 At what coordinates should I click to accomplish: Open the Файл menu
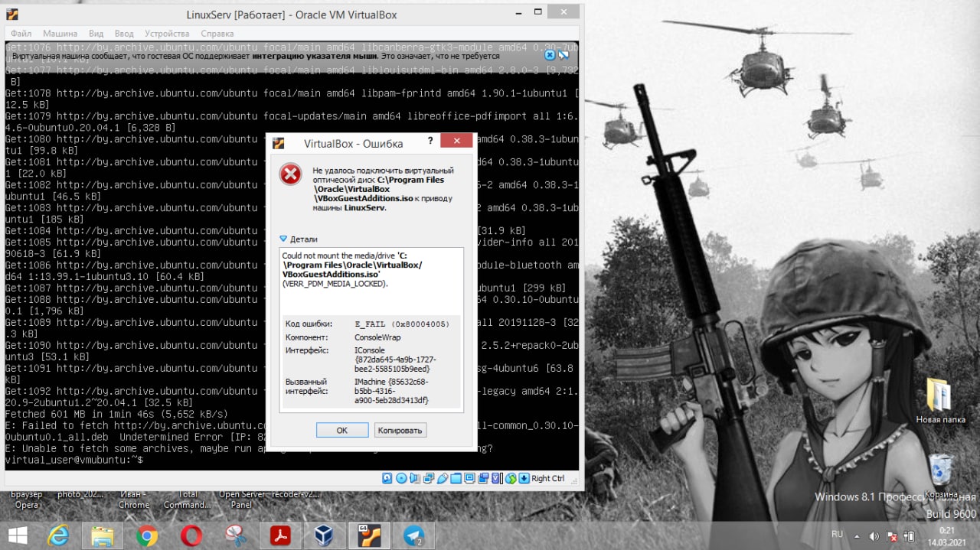[21, 34]
